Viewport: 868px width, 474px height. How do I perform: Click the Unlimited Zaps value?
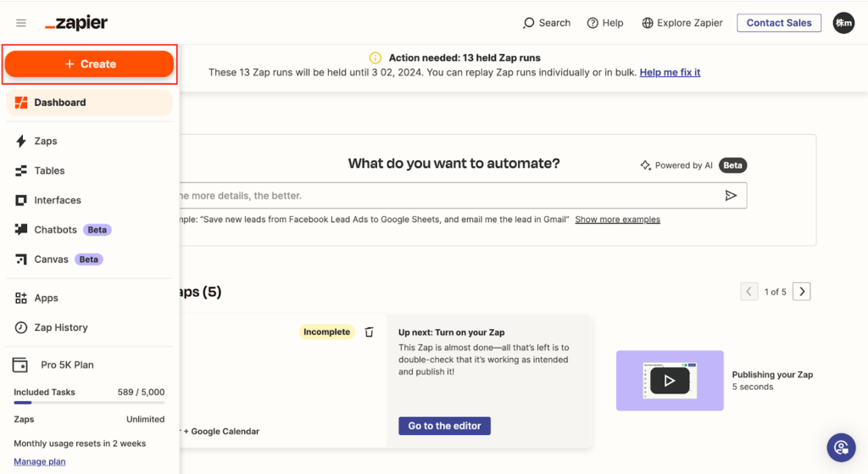(x=145, y=419)
